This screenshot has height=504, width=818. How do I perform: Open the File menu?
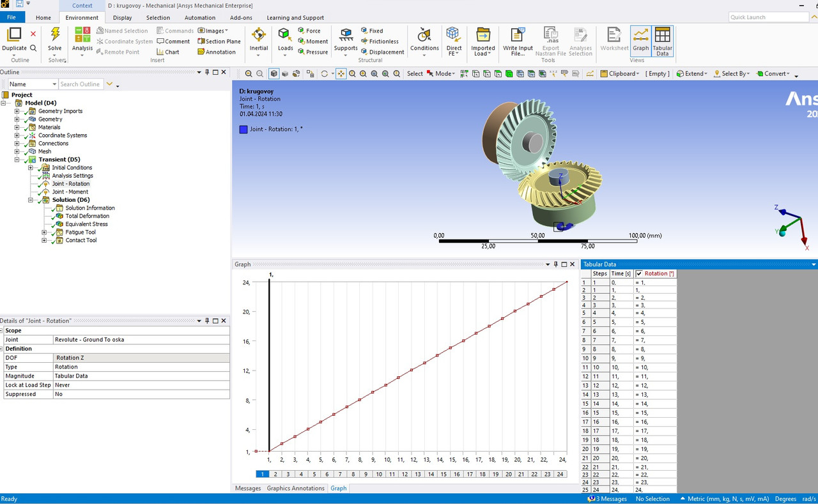tap(12, 17)
